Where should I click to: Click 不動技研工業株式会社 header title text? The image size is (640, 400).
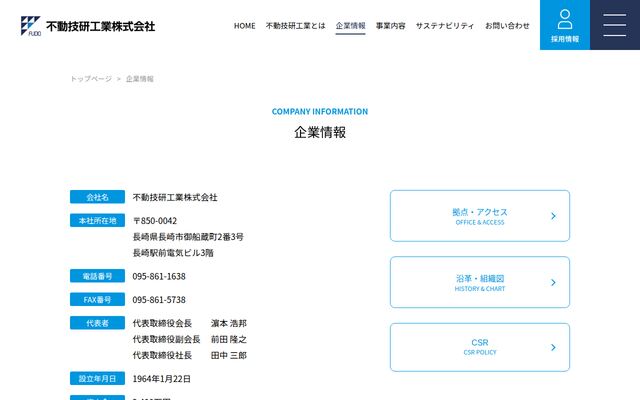point(100,27)
